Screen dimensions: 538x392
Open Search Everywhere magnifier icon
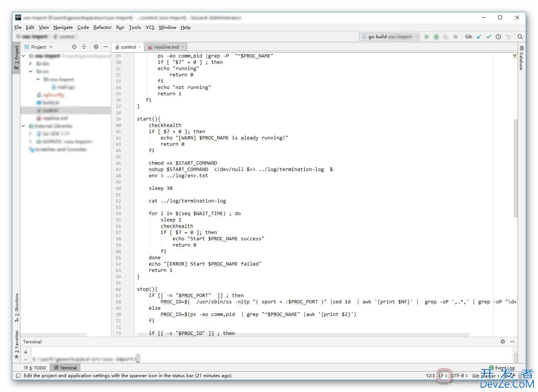coord(520,37)
